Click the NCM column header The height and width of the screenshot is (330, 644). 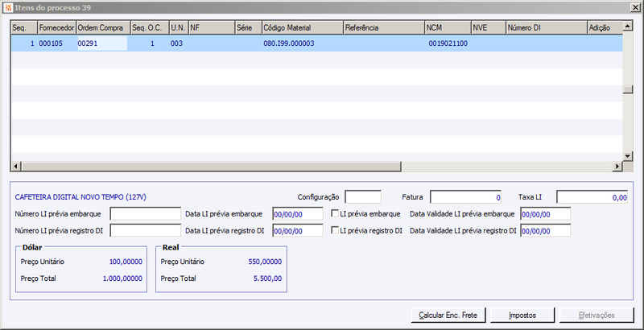point(448,28)
